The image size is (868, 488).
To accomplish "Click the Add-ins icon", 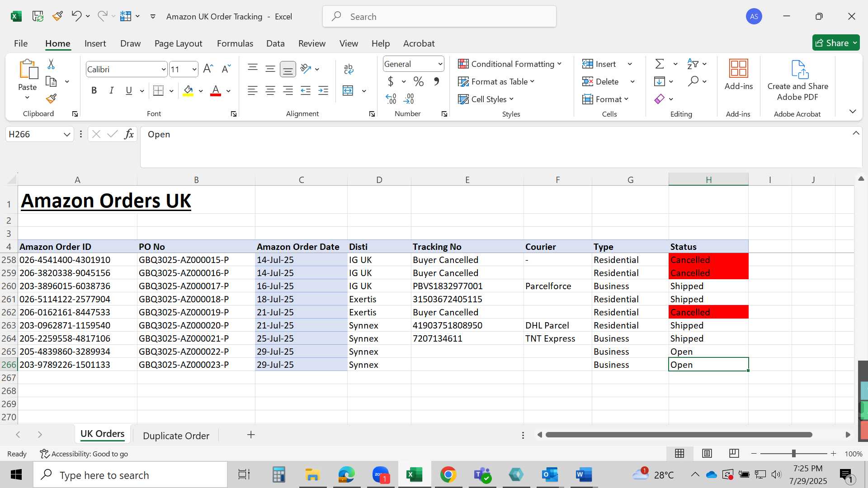I will 739,68.
